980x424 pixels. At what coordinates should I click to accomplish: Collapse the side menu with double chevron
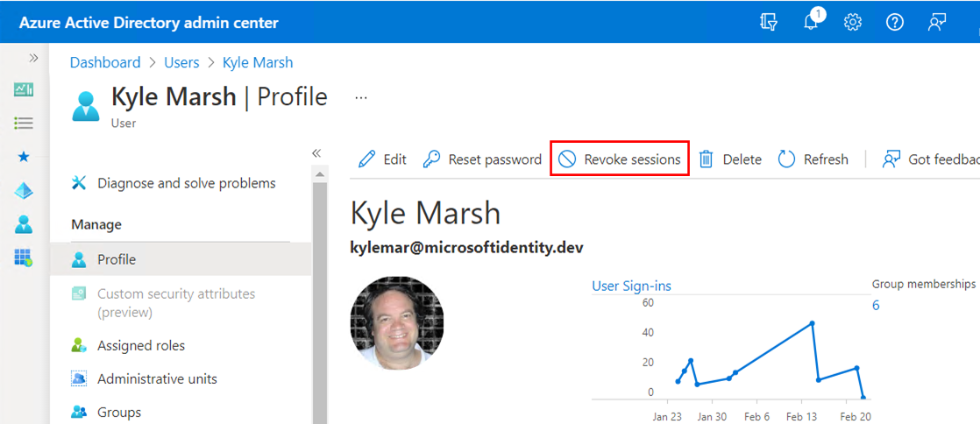(316, 153)
